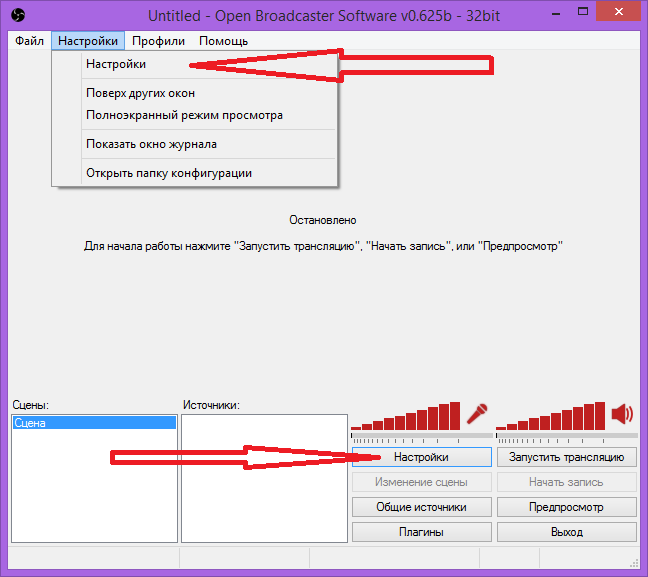
Task: Click the Предпросмотр button
Action: click(x=567, y=507)
